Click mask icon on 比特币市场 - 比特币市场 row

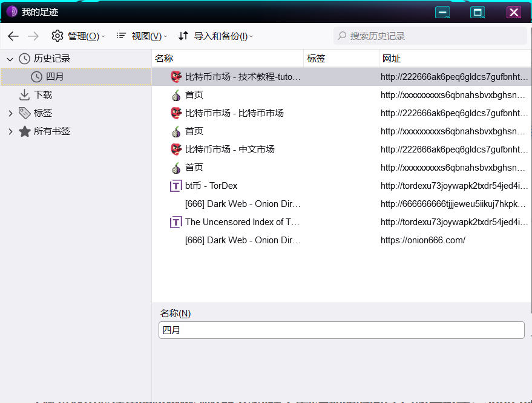(176, 113)
